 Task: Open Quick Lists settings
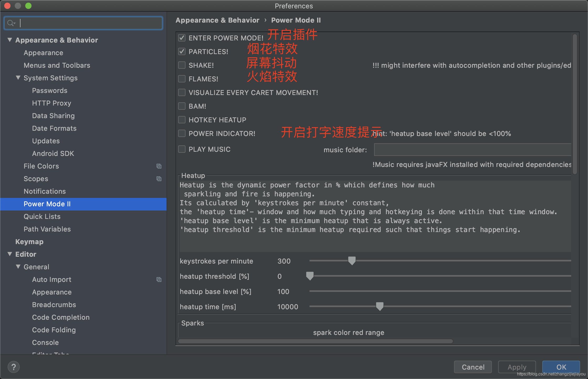(42, 217)
